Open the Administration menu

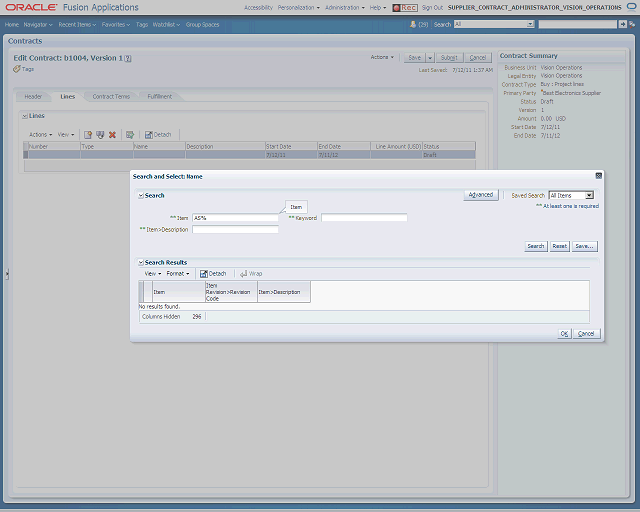tap(345, 8)
